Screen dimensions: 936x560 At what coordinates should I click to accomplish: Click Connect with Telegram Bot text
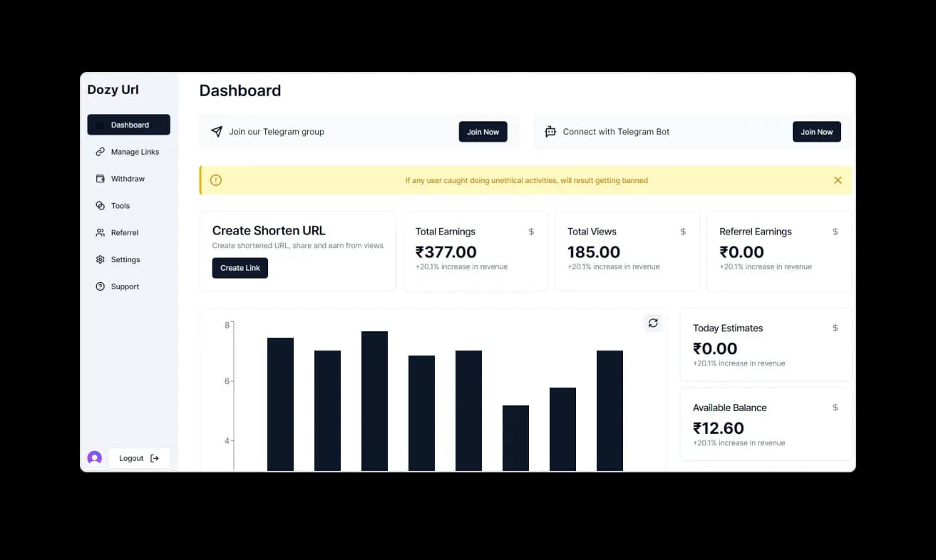[616, 132]
